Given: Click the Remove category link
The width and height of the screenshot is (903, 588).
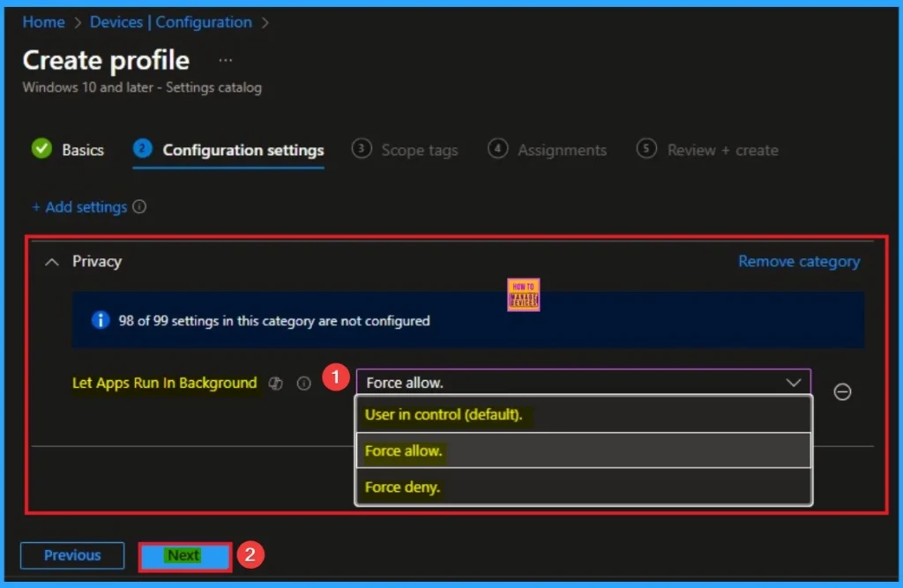Looking at the screenshot, I should click(x=798, y=262).
